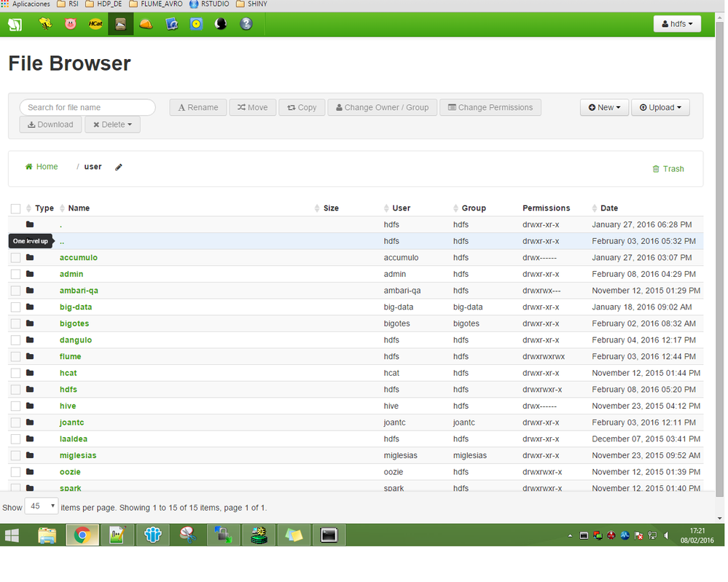
Task: Check the hdfs row checkbox
Action: [16, 390]
